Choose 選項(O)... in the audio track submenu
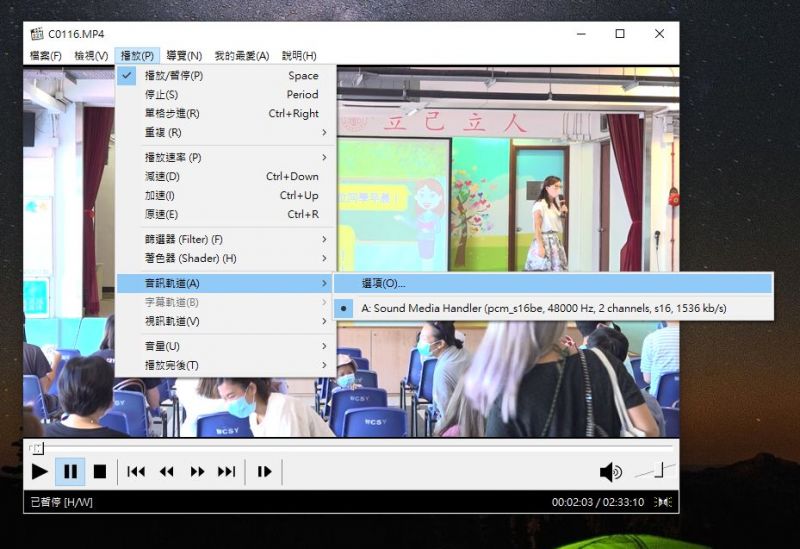800x549 pixels. (x=383, y=284)
